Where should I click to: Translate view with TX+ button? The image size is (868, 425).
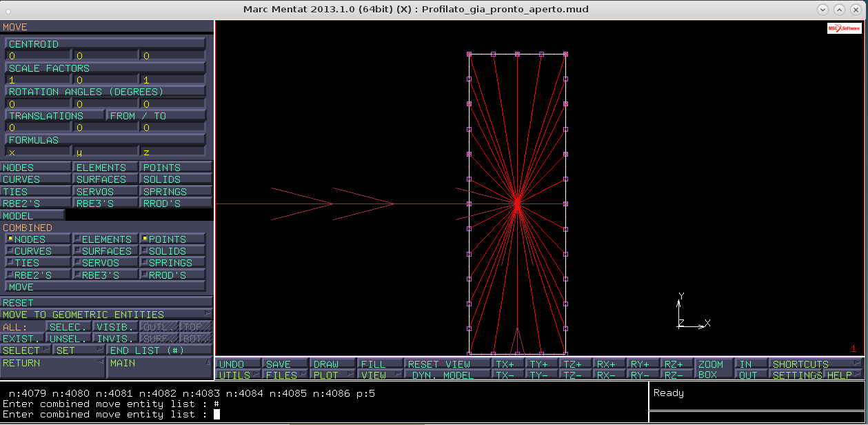pos(509,364)
